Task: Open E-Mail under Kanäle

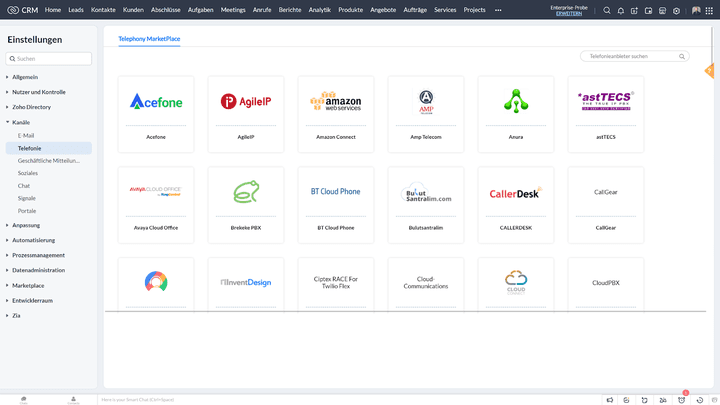Action: tap(26, 135)
